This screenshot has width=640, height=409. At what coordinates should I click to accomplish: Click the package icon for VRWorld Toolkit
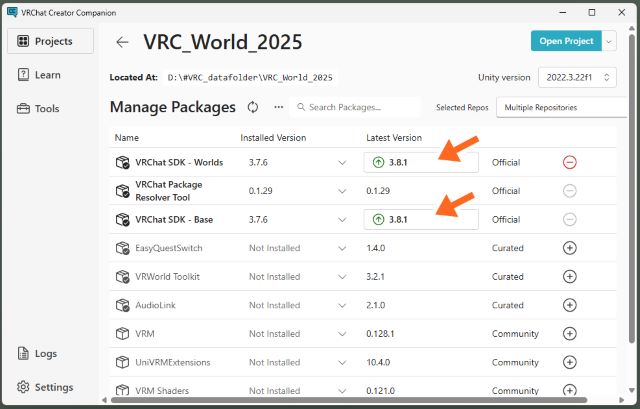coord(122,277)
